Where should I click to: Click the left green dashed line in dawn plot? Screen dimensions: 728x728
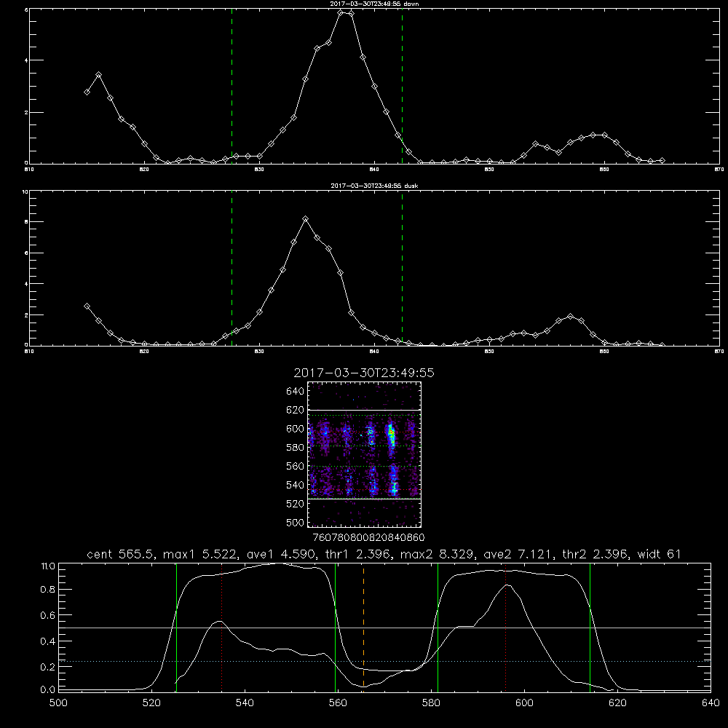click(x=232, y=86)
